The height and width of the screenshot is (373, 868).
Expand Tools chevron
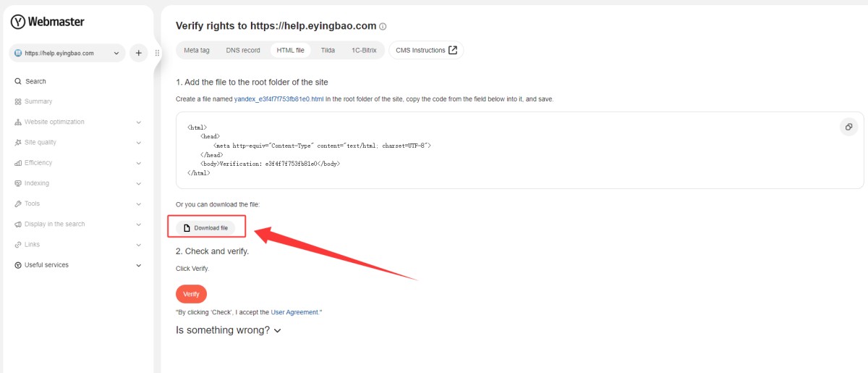coord(138,204)
